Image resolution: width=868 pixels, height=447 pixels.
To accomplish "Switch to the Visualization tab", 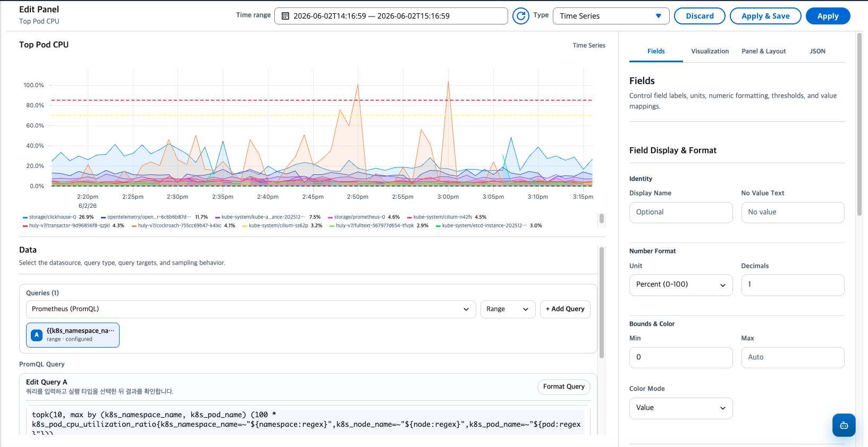I will [x=710, y=51].
